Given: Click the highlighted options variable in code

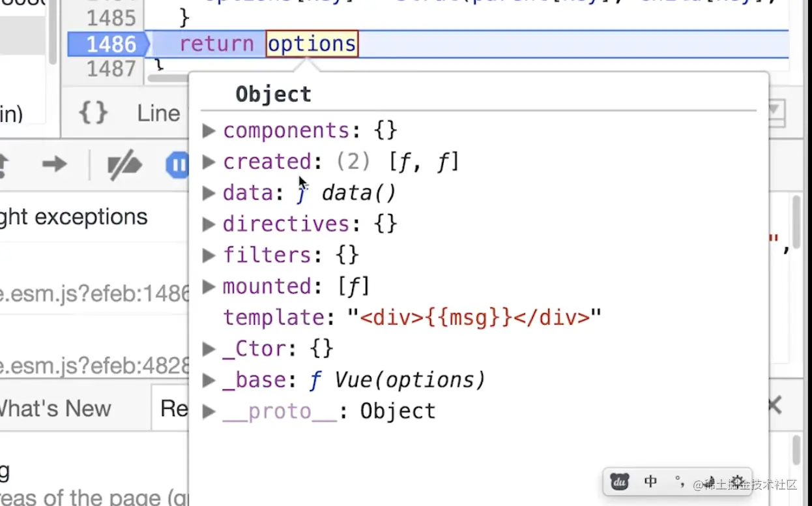Looking at the screenshot, I should tap(312, 44).
